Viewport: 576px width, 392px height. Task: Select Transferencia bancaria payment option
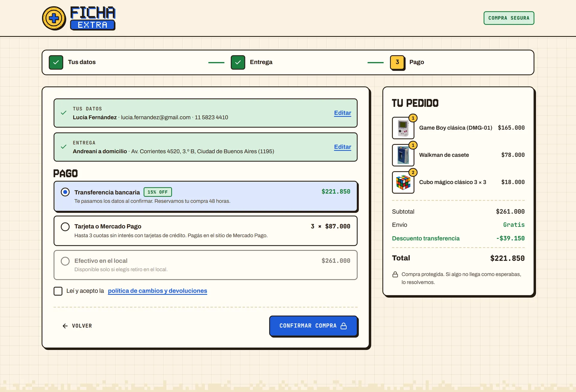point(205,196)
